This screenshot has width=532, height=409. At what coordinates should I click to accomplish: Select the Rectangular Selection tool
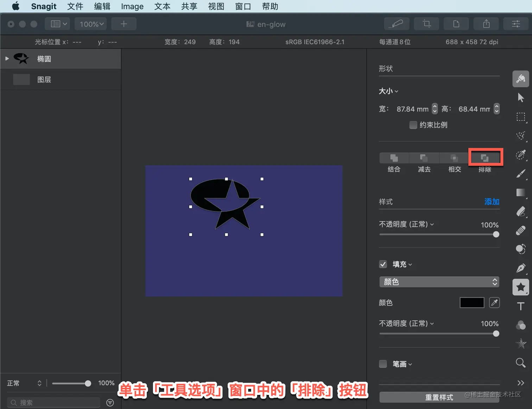[x=521, y=117]
